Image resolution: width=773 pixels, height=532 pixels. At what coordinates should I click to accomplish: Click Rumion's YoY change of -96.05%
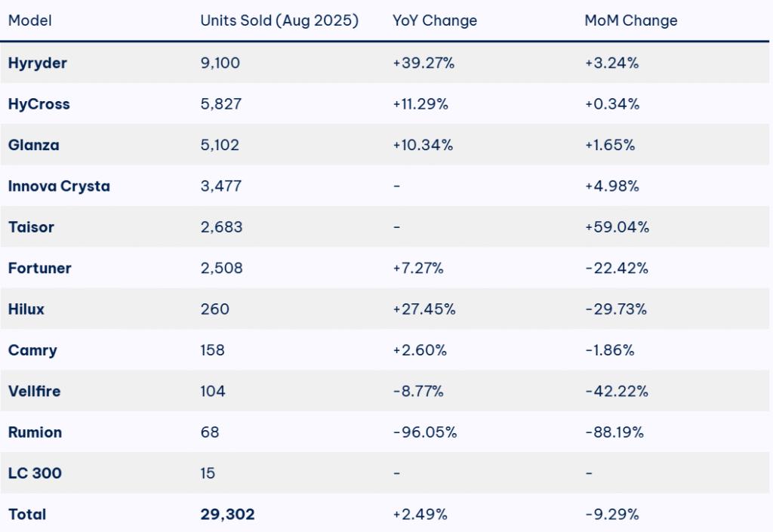pos(424,432)
